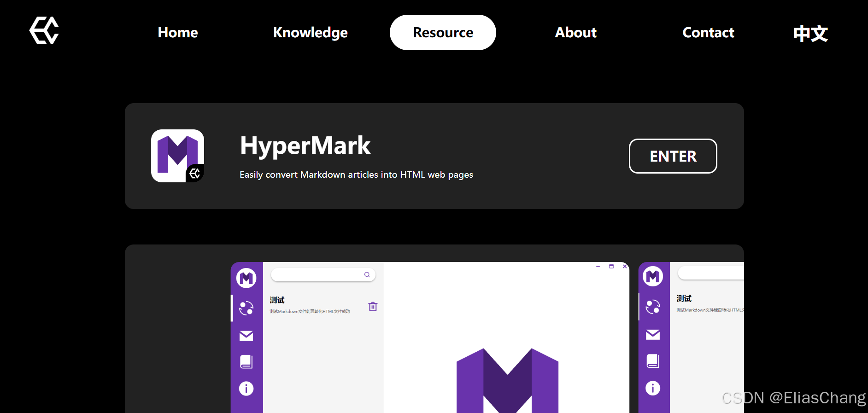Click the HyperMark title text
This screenshot has width=868, height=413.
305,145
